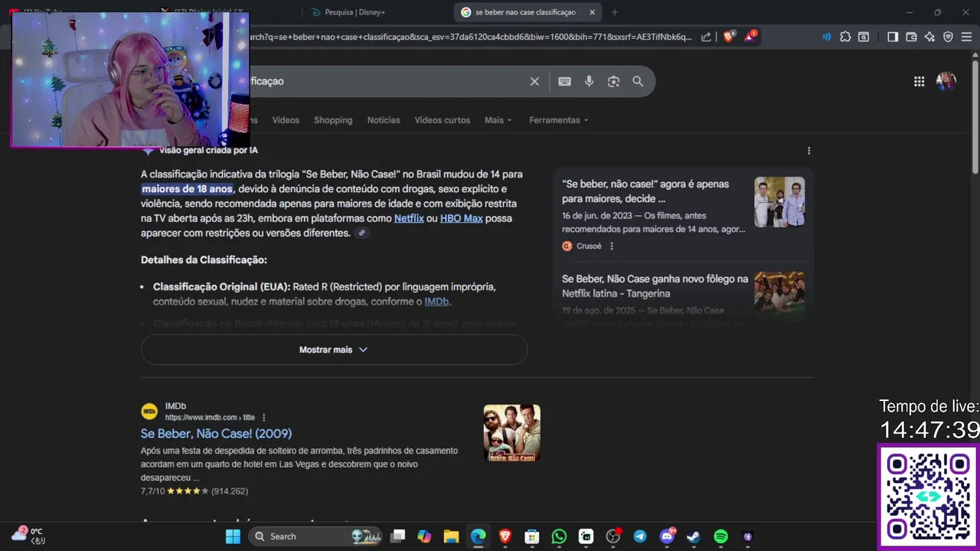Open the IMDb link in classification details
The height and width of the screenshot is (551, 980).
tap(436, 302)
